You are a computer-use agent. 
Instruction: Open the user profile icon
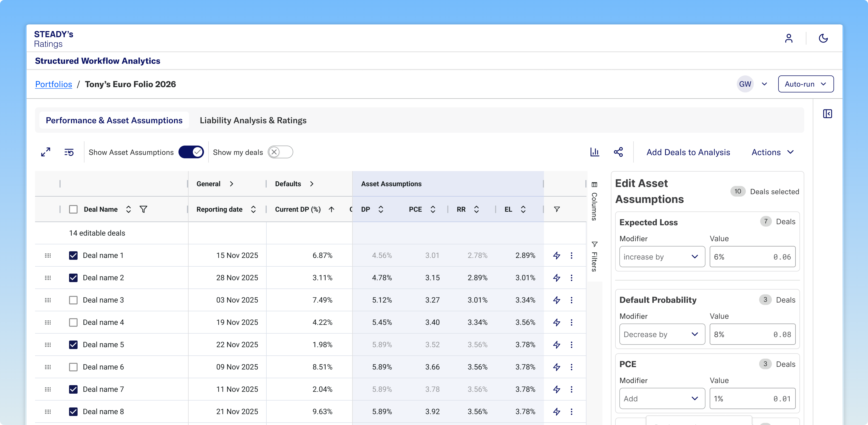(789, 39)
